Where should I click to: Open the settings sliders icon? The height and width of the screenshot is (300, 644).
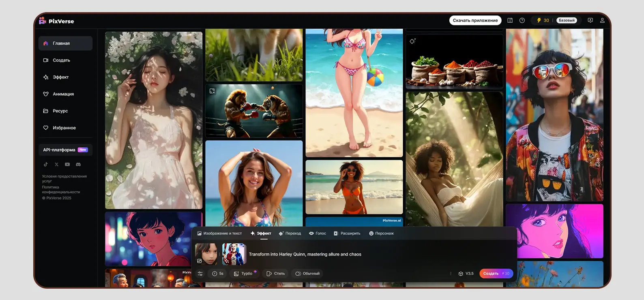click(200, 274)
